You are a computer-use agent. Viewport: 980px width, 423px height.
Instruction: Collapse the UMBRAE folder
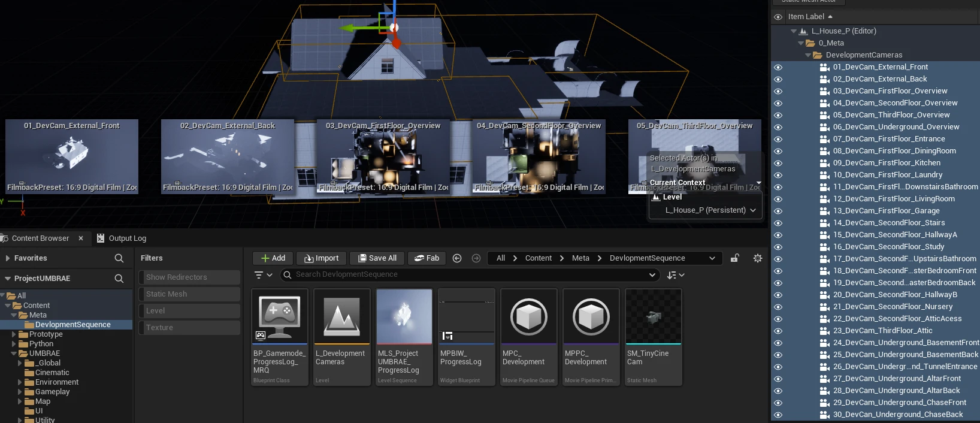click(x=14, y=353)
